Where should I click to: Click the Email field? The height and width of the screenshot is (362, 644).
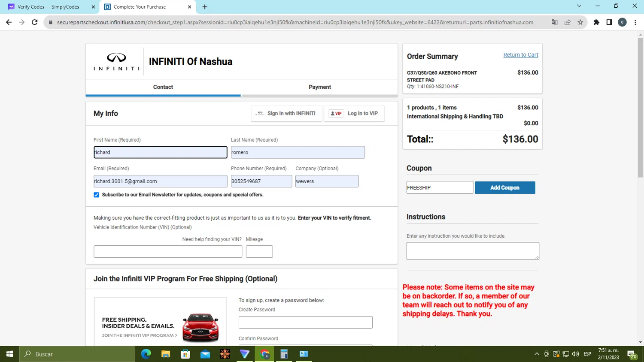coord(161,181)
